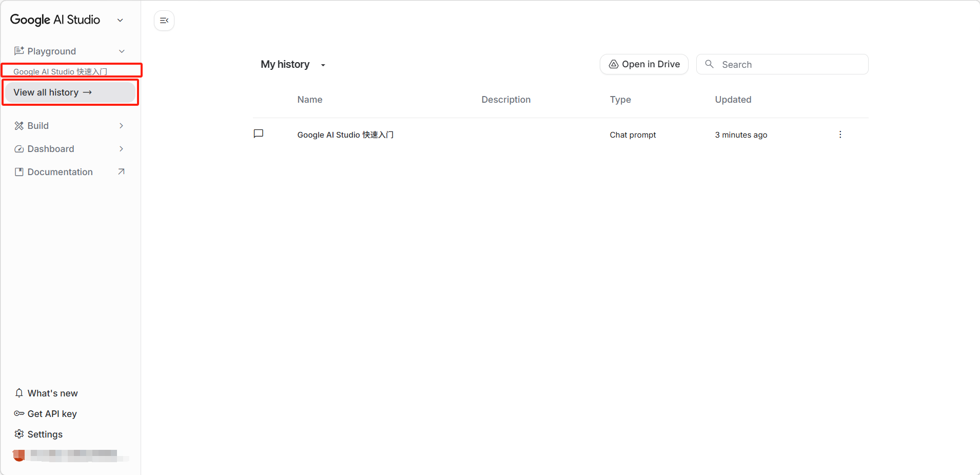The width and height of the screenshot is (980, 475).
Task: Open Google AI Studio 快速入门 in the history table
Action: [345, 135]
